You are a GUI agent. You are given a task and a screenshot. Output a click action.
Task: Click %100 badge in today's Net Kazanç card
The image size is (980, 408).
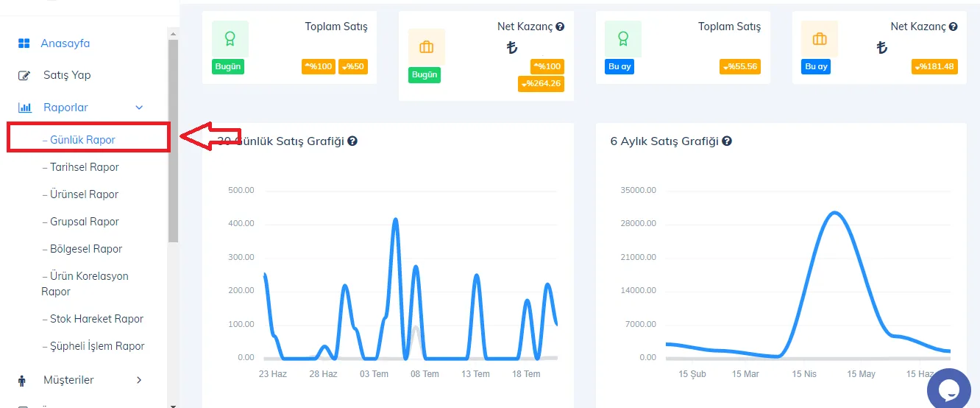(547, 66)
